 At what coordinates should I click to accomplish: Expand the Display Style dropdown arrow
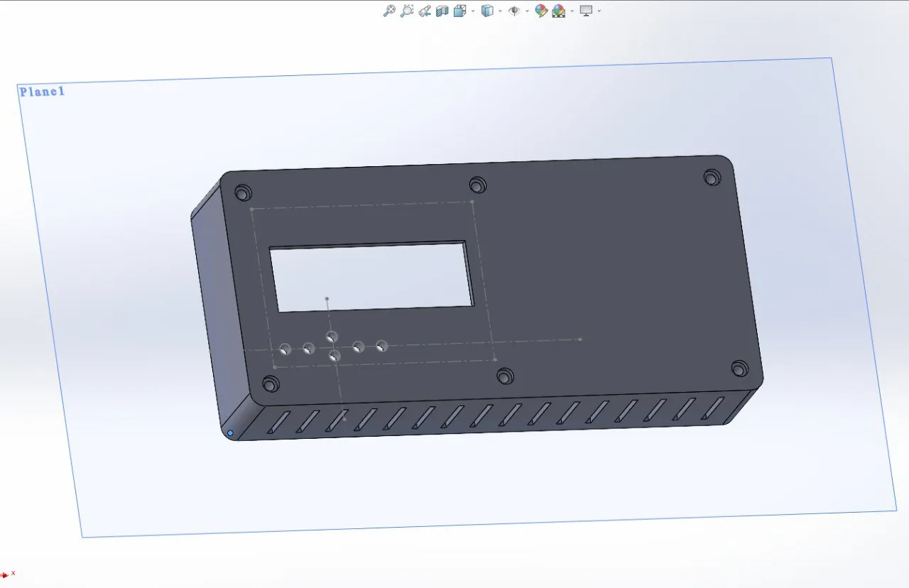[x=500, y=11]
